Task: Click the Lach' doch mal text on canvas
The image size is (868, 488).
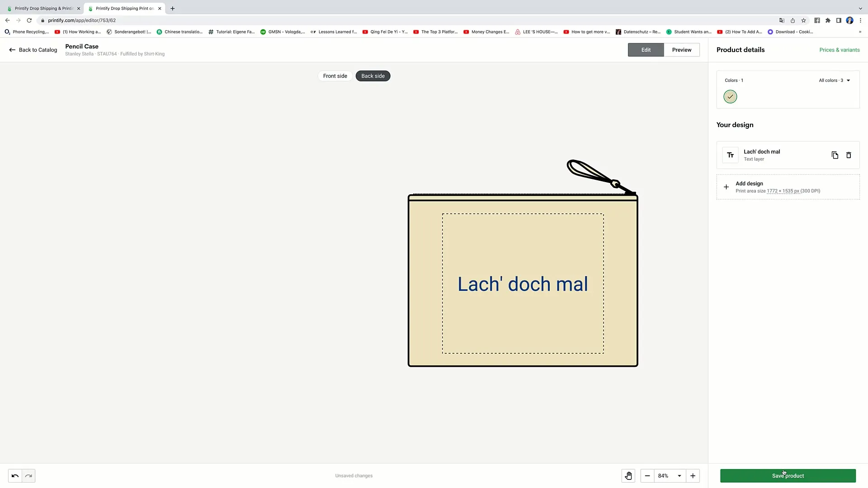Action: pyautogui.click(x=523, y=284)
